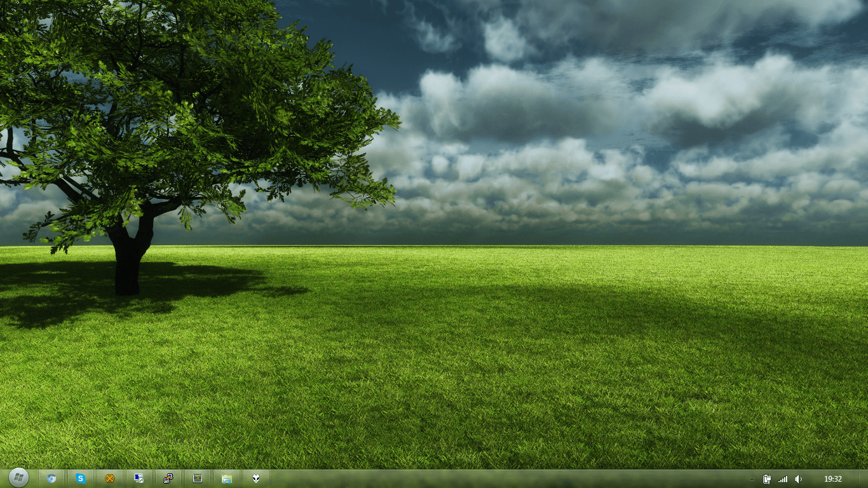Launch the Chromium browser from the taskbar
This screenshot has height=488, width=868.
[51, 478]
